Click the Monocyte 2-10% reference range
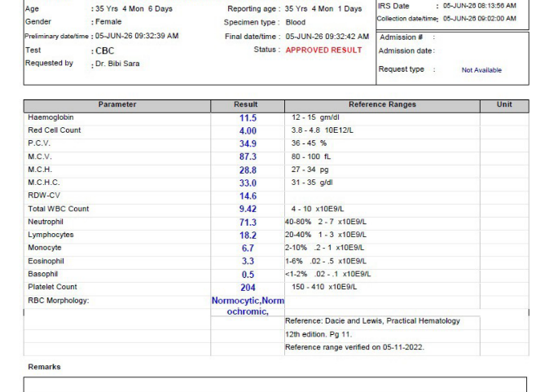The height and width of the screenshot is (392, 549). pyautogui.click(x=324, y=248)
